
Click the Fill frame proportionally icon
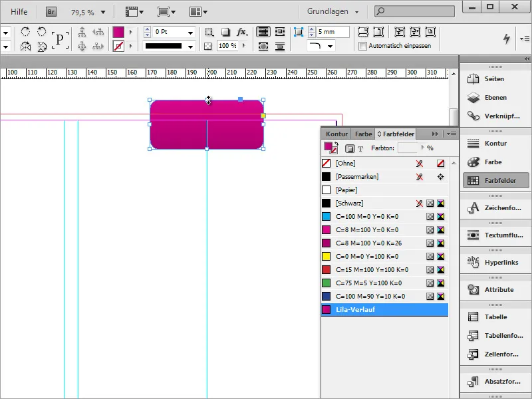[363, 32]
